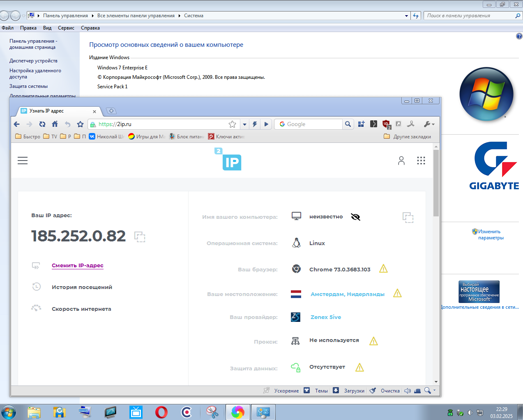This screenshot has height=420, width=523.
Task: Open 'Справка' menu in Control Panel window
Action: click(x=90, y=28)
